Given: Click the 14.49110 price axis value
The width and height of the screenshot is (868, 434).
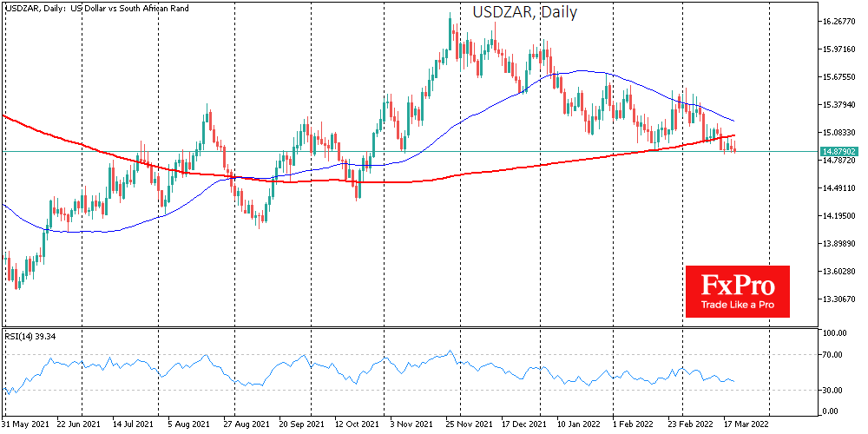Looking at the screenshot, I should pos(839,188).
